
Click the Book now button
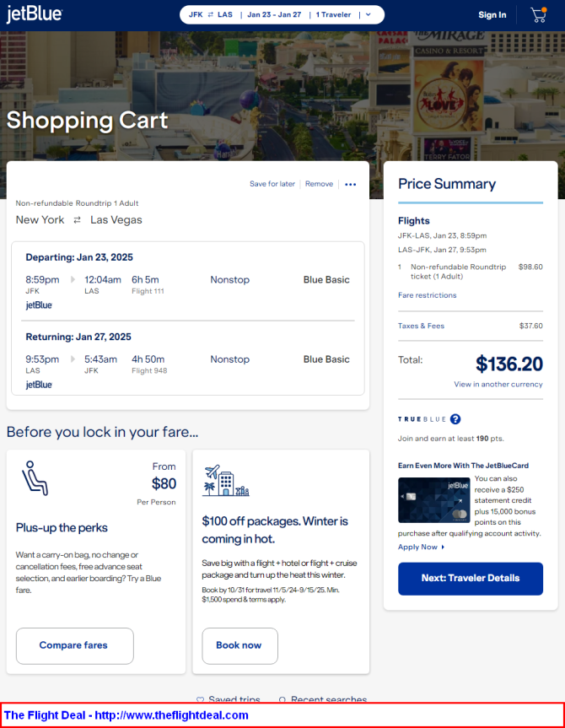click(239, 646)
